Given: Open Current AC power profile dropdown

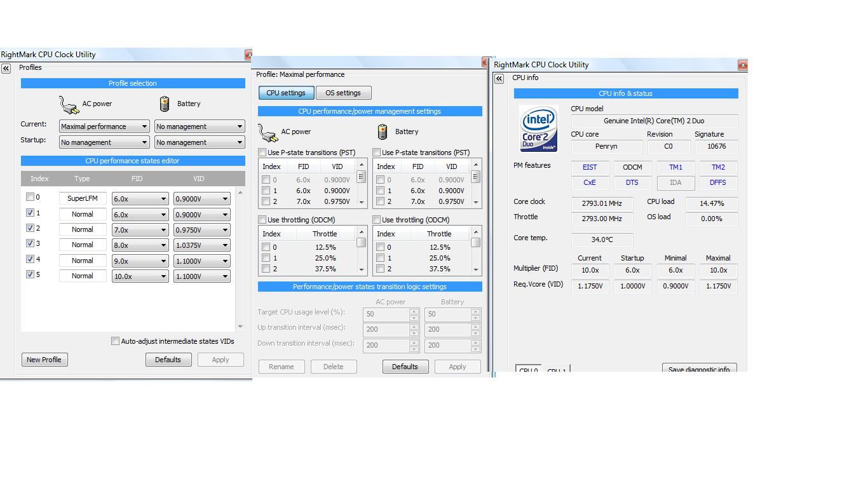Looking at the screenshot, I should pos(104,126).
